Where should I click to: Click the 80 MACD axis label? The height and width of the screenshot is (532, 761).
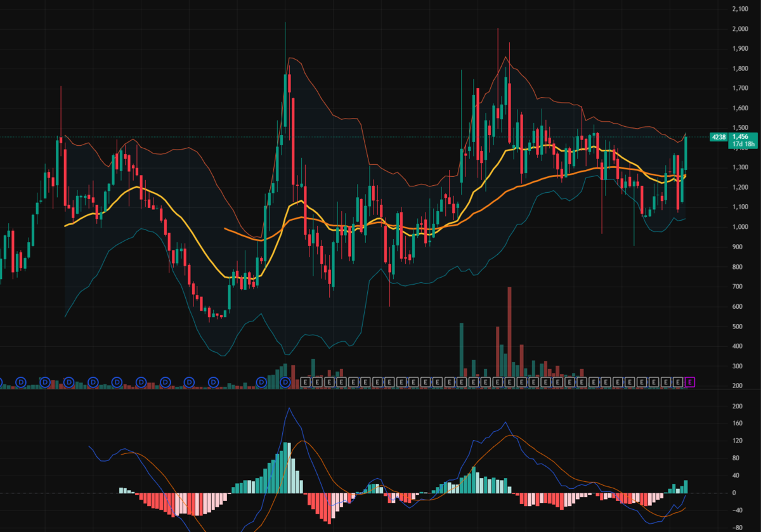[x=736, y=458]
